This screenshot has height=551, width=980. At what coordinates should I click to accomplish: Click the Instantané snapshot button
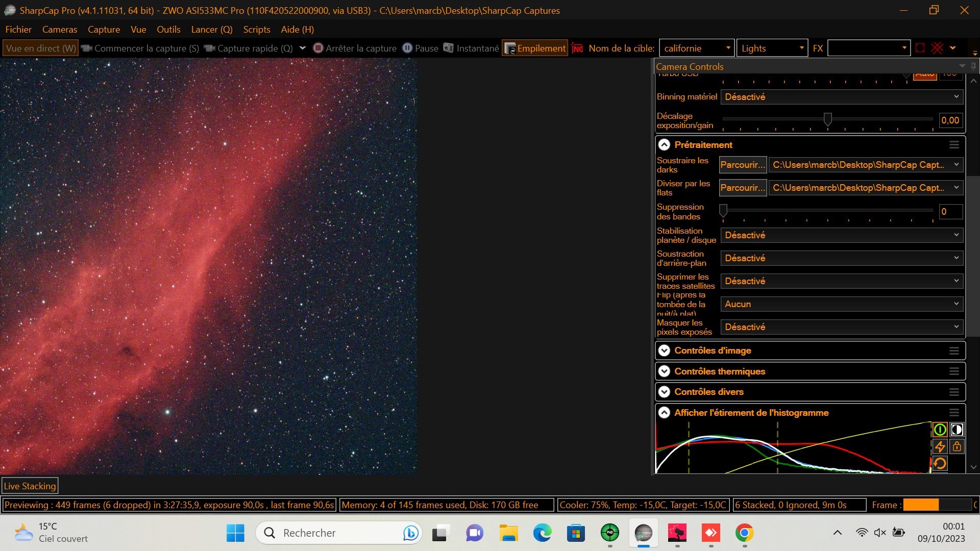coord(471,48)
